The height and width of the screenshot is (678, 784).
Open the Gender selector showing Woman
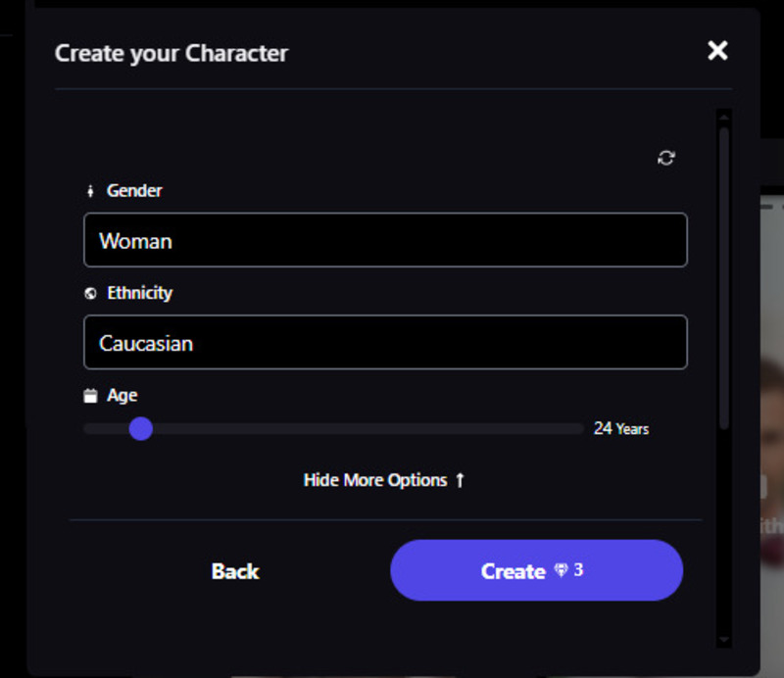pos(385,240)
